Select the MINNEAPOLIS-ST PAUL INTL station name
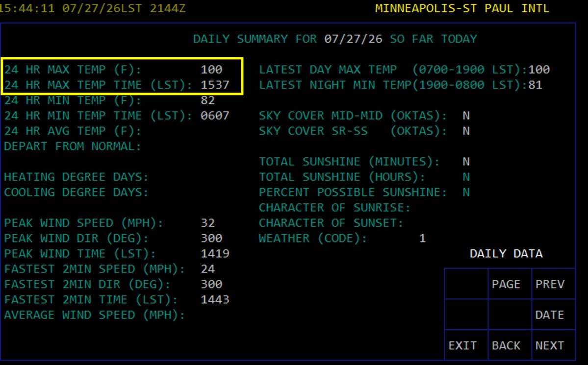Screen dimensions: 588x365 pyautogui.click(x=462, y=8)
